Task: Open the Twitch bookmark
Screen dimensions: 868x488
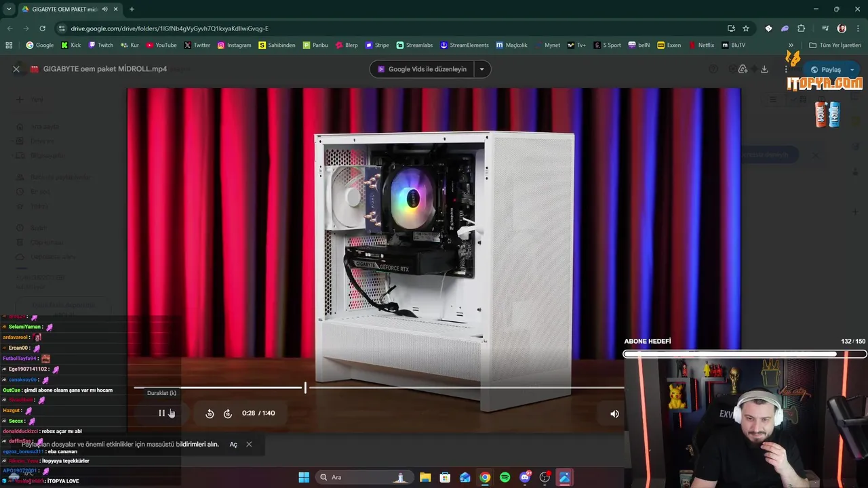Action: [101, 45]
